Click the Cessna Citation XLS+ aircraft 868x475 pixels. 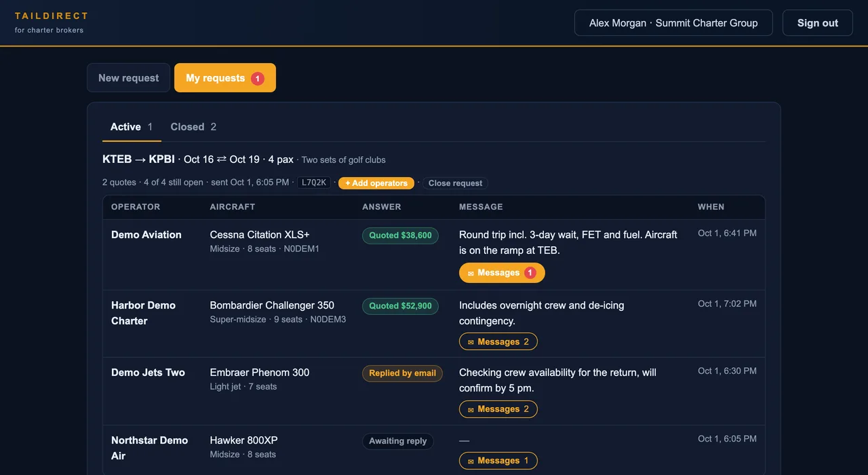[260, 235]
